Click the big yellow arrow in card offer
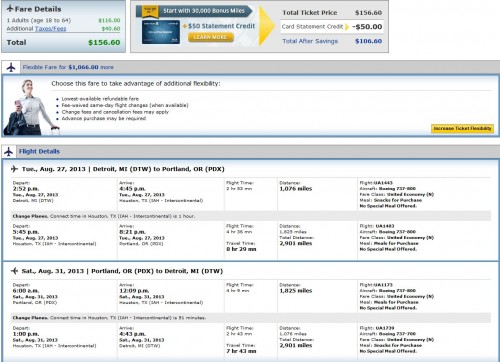 pyautogui.click(x=267, y=26)
